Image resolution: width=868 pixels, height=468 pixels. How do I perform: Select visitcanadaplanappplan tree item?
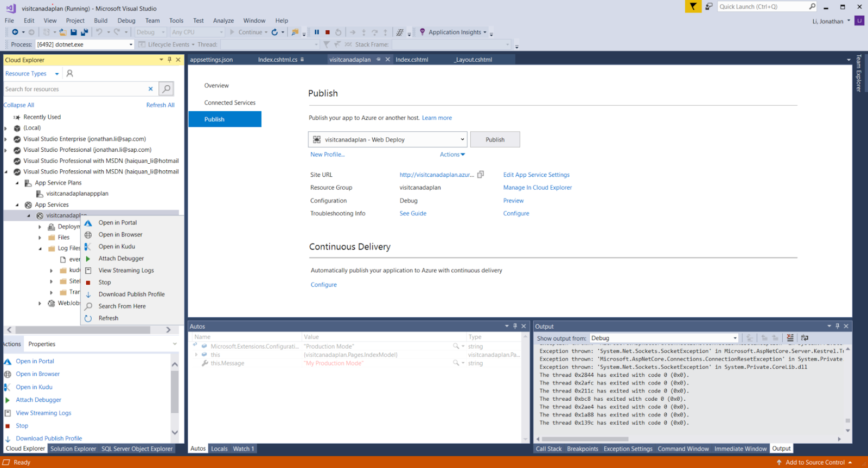[x=77, y=194]
